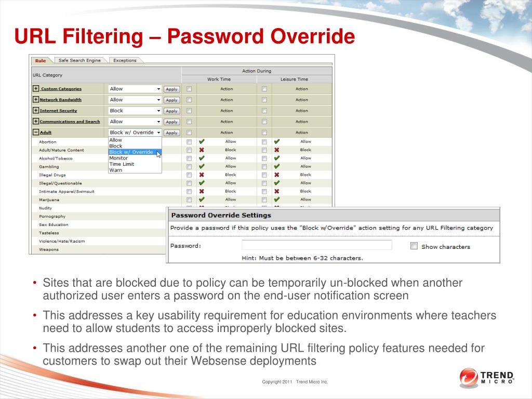This screenshot has width=532, height=399.
Task: Choose Warn in the dropdown list
Action: point(135,170)
